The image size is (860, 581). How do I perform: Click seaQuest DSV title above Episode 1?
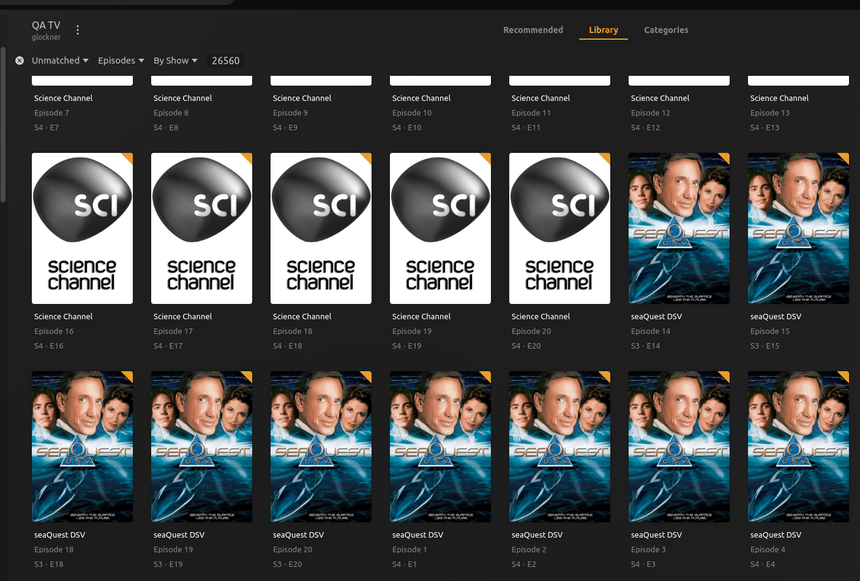[x=417, y=535]
